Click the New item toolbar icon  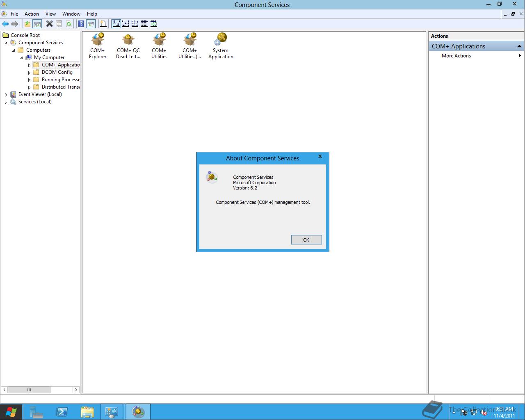point(103,24)
